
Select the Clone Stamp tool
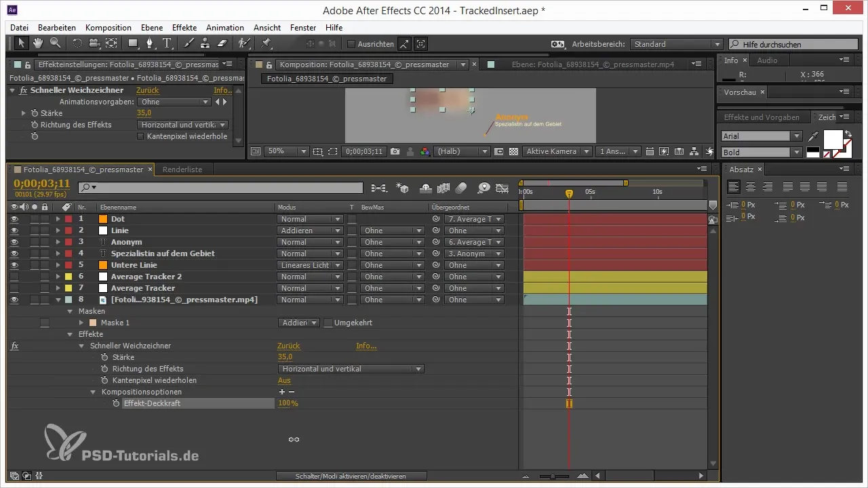point(205,43)
